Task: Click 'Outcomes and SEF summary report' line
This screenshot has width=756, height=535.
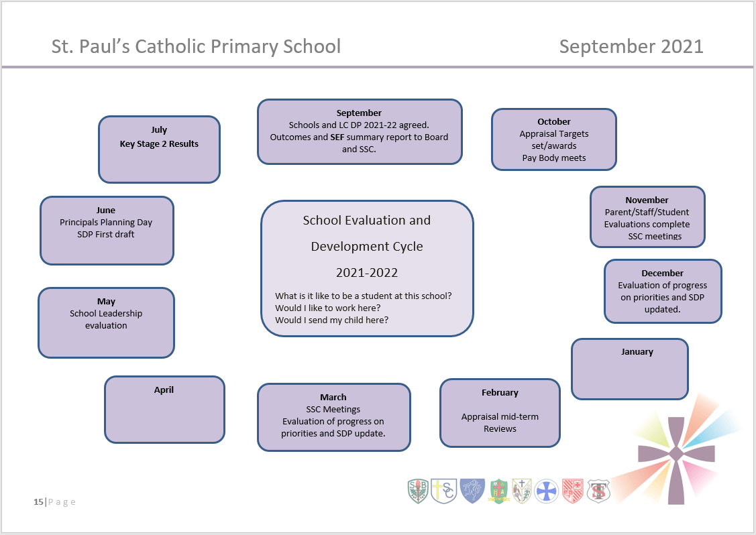Action: [359, 137]
